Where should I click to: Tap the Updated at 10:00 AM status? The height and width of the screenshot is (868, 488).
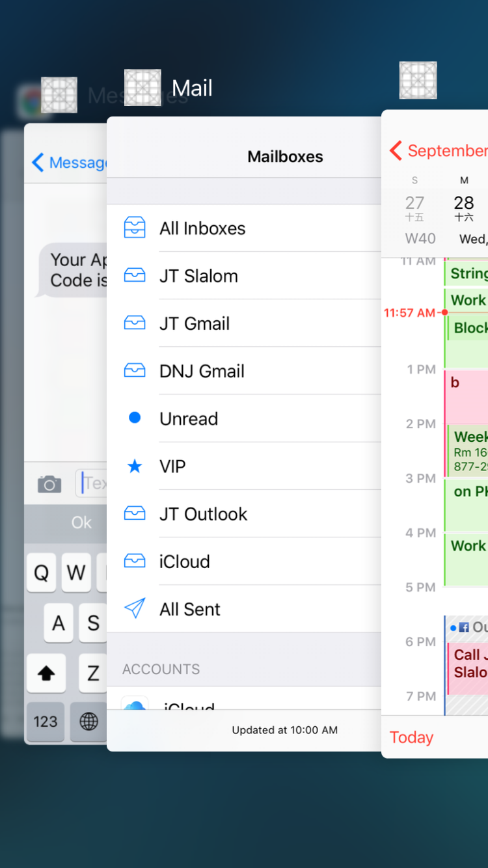pyautogui.click(x=285, y=730)
